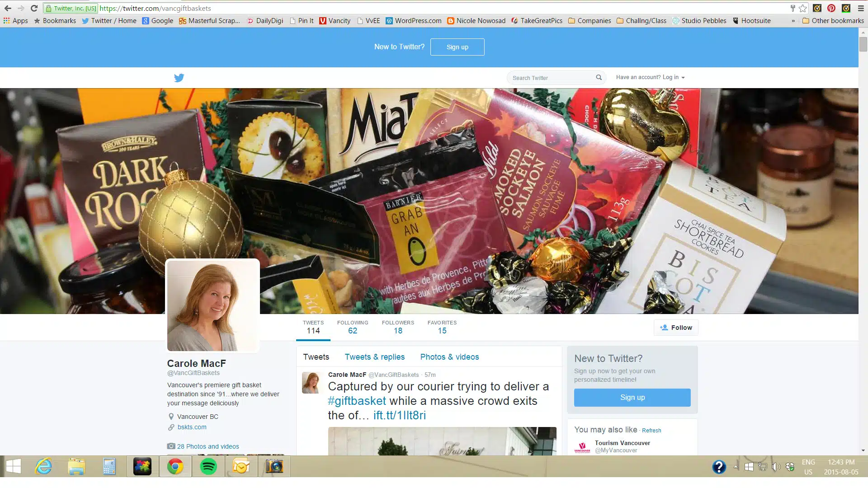Open the Chrome menu hamburger icon
The height and width of the screenshot is (488, 868).
pyautogui.click(x=860, y=8)
